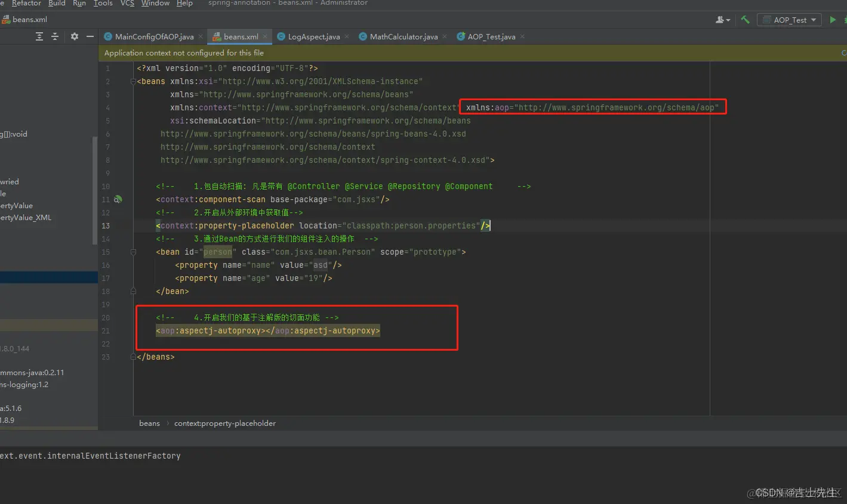The width and height of the screenshot is (847, 504).
Task: Click 'beans' in the editor breadcrumb
Action: [x=149, y=423]
